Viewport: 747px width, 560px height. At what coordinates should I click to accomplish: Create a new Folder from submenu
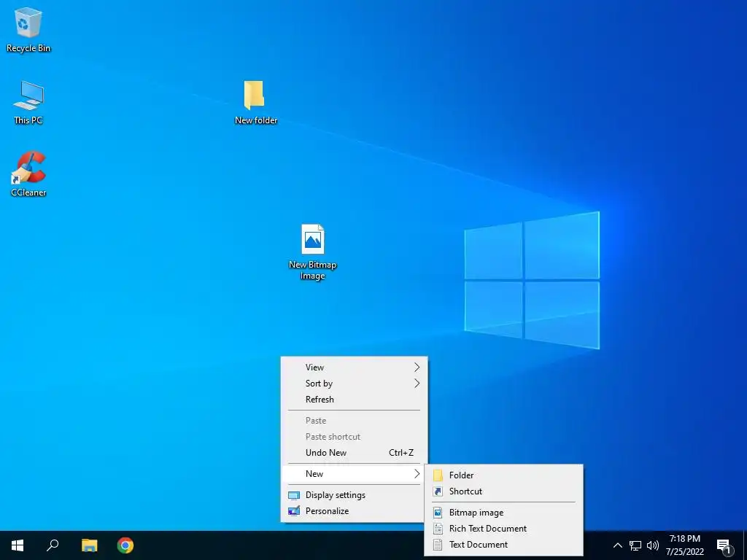click(503, 475)
